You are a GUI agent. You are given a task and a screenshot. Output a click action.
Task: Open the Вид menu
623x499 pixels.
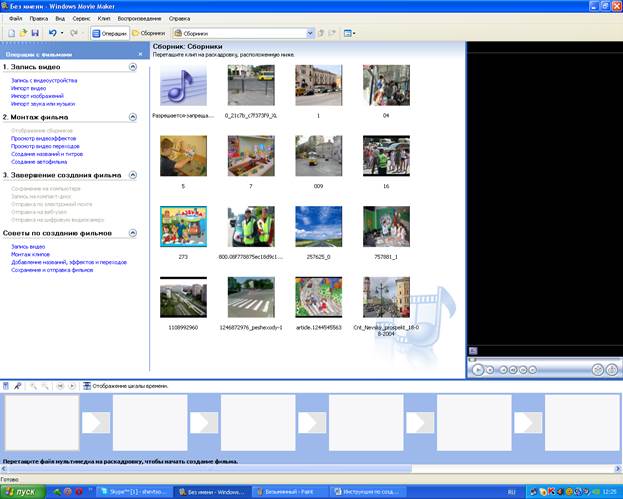(60, 19)
